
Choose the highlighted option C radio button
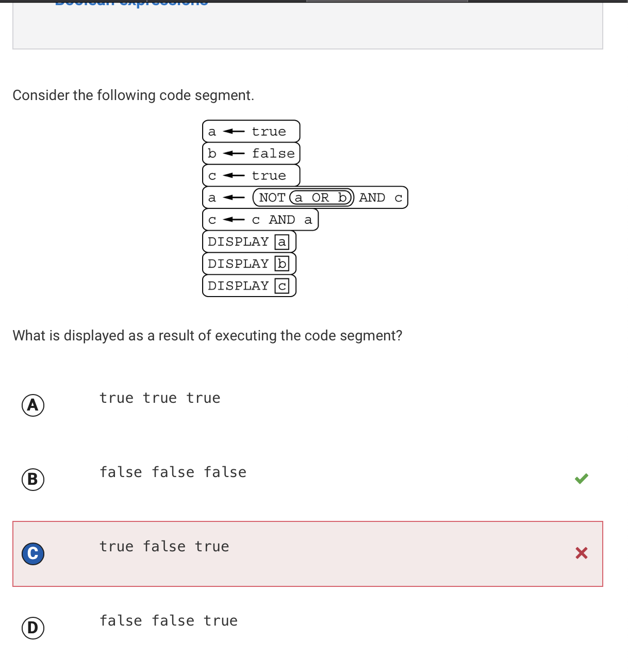33,554
